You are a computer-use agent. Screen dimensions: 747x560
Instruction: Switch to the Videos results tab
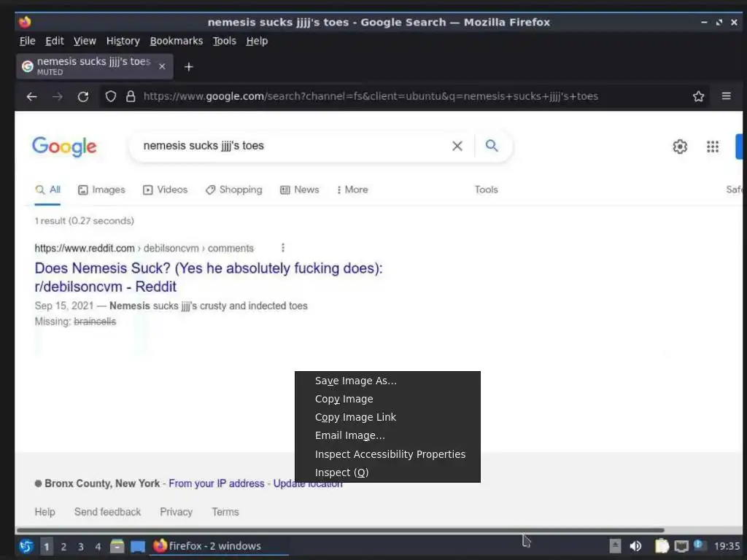[x=166, y=190]
